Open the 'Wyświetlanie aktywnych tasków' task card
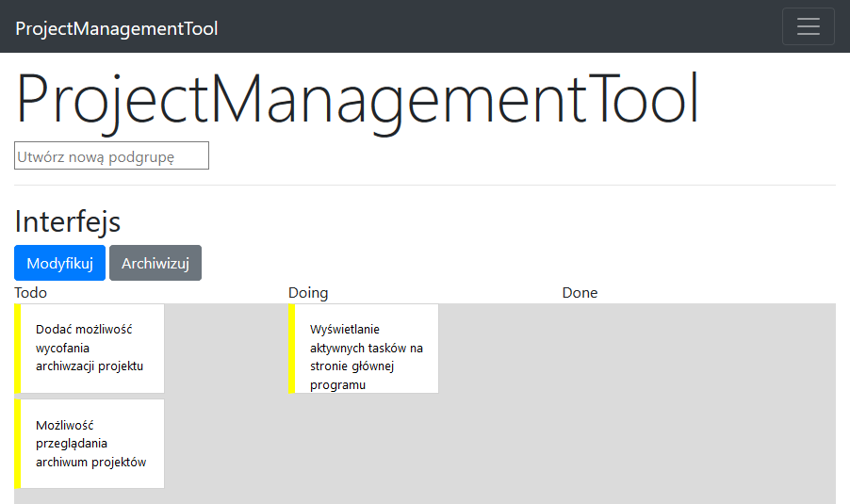This screenshot has width=850, height=504. [x=366, y=348]
